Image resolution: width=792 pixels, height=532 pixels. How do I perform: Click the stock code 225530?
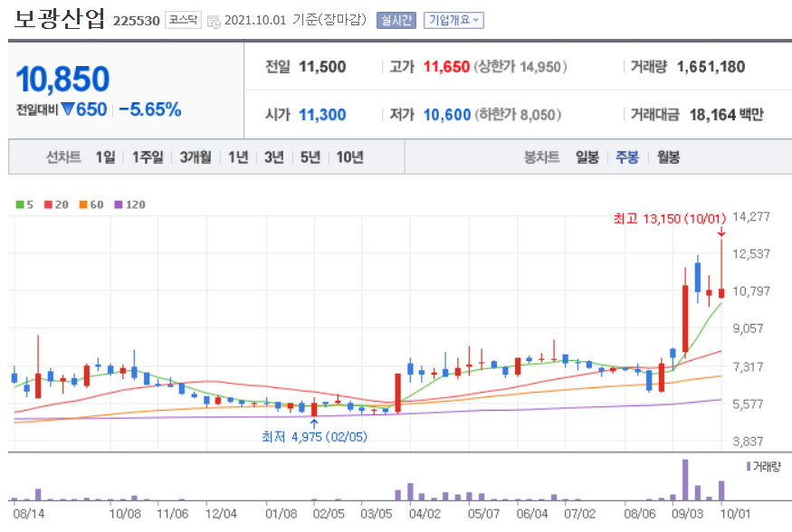137,21
